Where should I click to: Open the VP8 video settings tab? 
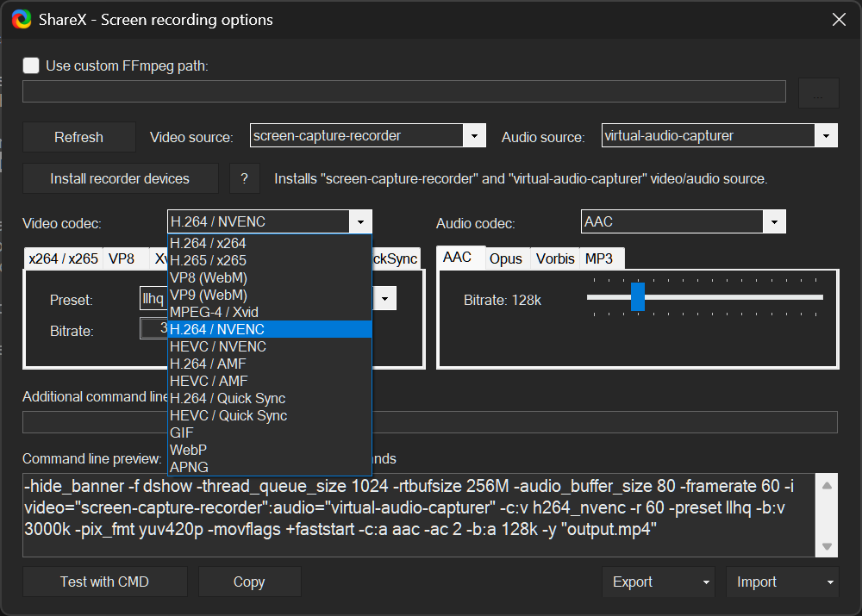tap(122, 258)
